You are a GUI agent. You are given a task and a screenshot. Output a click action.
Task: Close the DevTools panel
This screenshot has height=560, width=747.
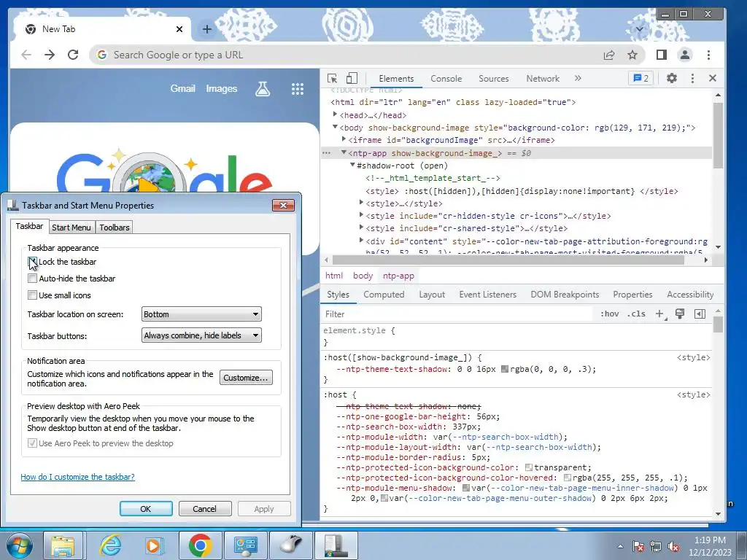[713, 78]
